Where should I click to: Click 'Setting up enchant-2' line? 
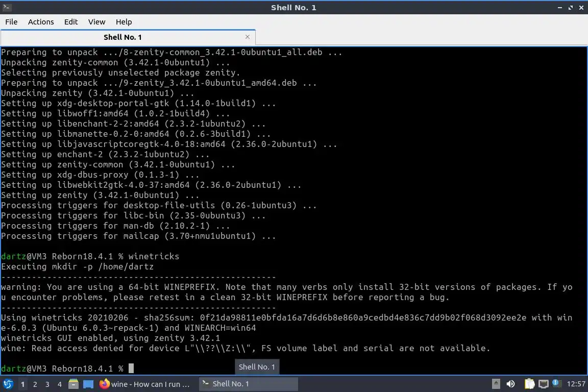tap(105, 154)
